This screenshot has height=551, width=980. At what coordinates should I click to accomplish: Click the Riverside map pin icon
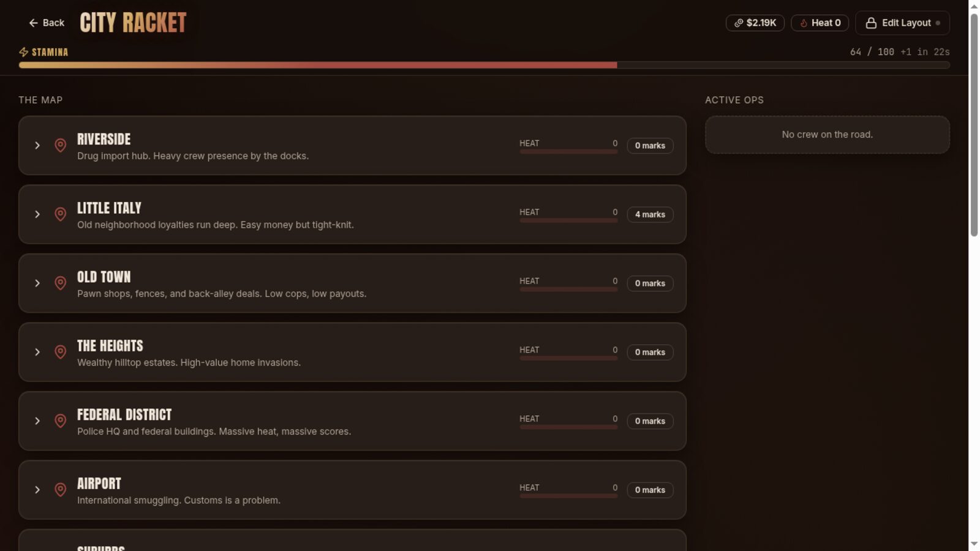pos(60,145)
